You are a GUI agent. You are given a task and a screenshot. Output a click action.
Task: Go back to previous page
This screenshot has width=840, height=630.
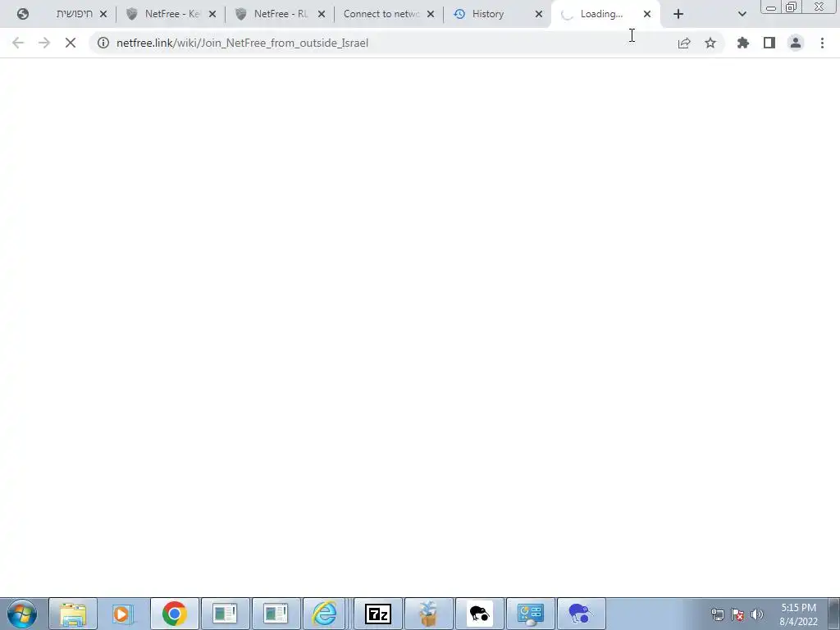click(18, 43)
